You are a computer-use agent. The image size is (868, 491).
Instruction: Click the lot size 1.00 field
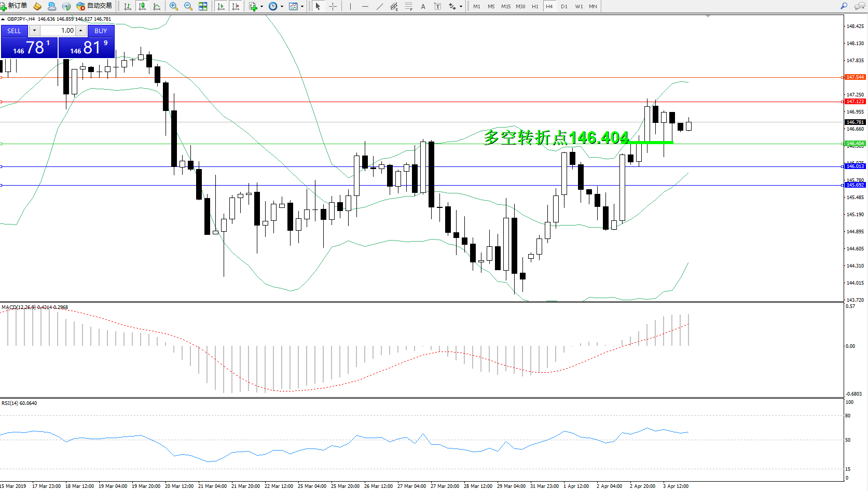[x=57, y=31]
